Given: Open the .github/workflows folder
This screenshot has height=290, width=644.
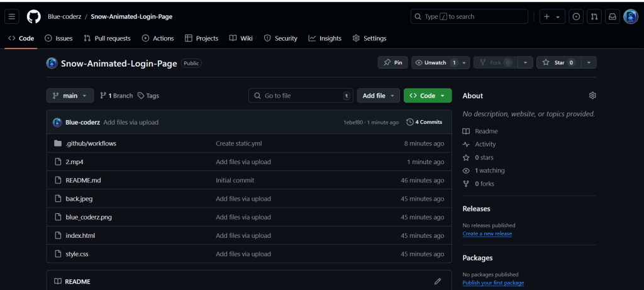Looking at the screenshot, I should (91, 143).
